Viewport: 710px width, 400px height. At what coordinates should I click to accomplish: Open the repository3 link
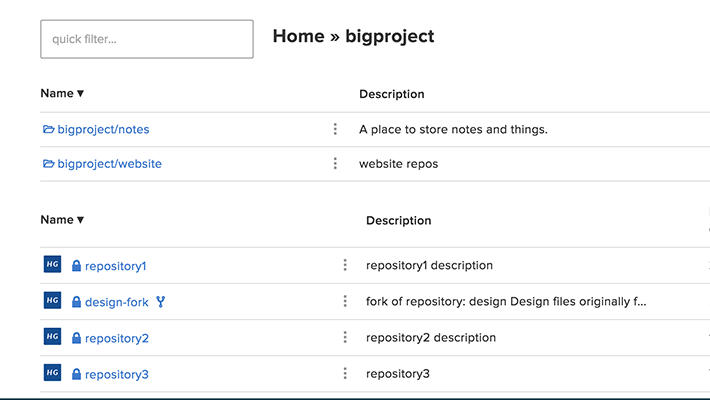(x=116, y=374)
